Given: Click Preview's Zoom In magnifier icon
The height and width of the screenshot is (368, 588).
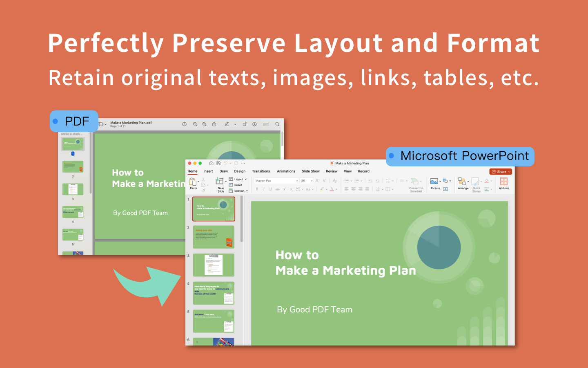Looking at the screenshot, I should [x=204, y=124].
